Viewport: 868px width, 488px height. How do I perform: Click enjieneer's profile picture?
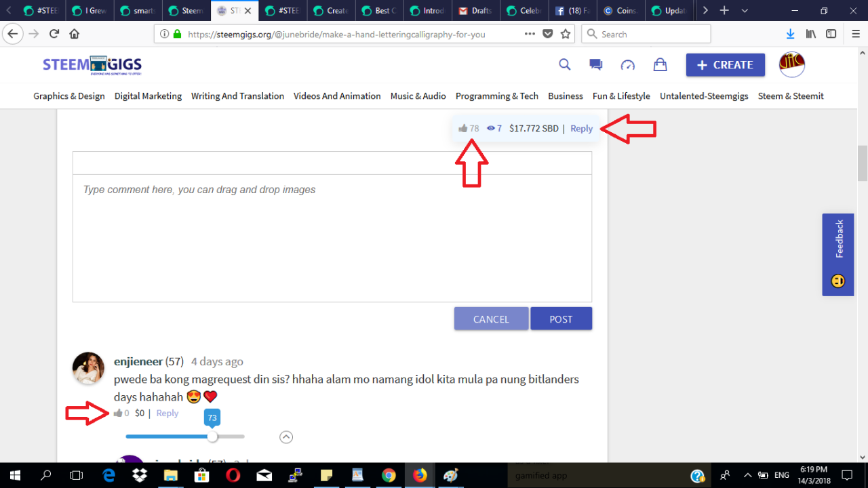click(x=88, y=368)
